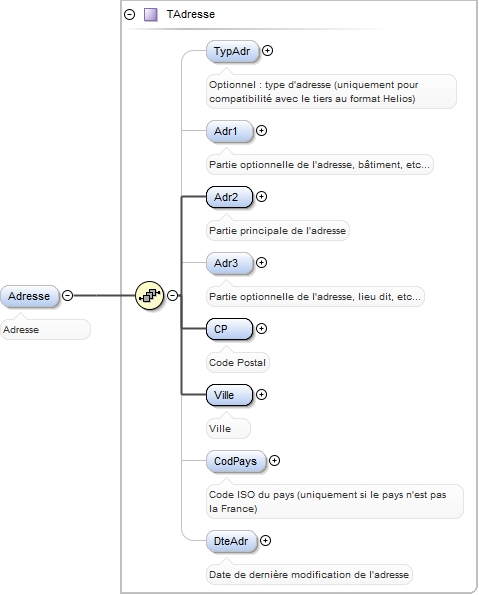Viewport: 479px width, 595px height.
Task: Expand the Adr2 element plus icon
Action: tap(261, 197)
